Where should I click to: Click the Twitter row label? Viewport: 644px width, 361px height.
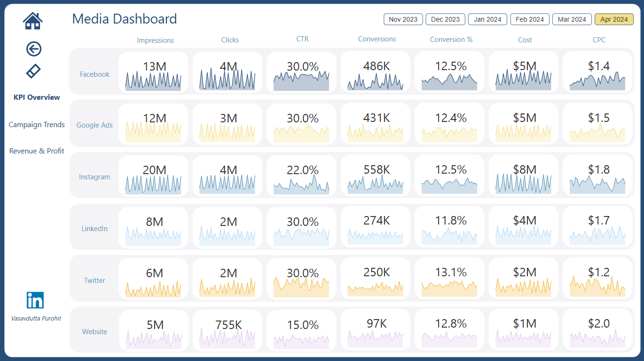pos(94,281)
